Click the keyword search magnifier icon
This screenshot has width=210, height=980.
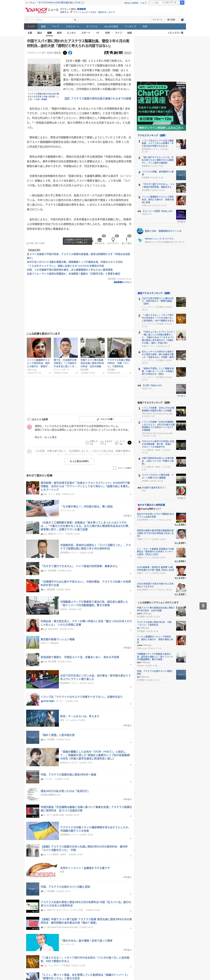75,19
